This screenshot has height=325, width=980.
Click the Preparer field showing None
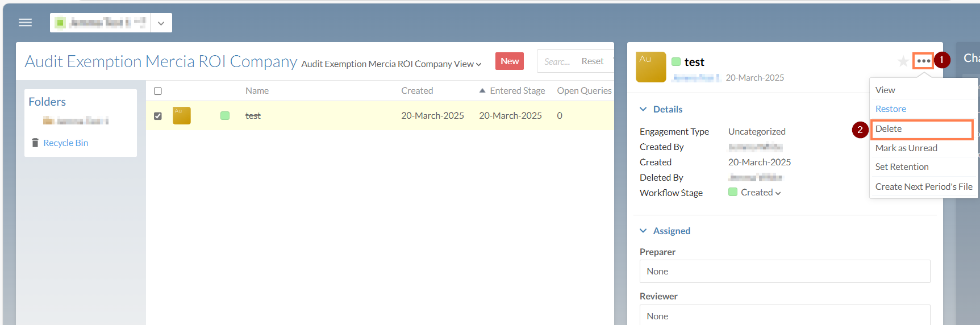pyautogui.click(x=784, y=272)
